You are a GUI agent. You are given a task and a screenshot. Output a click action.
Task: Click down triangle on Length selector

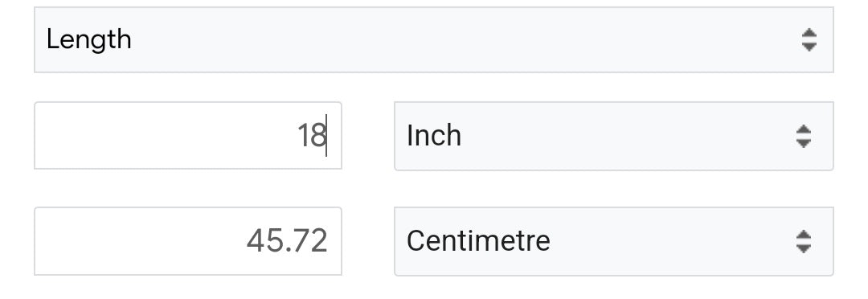point(809,47)
